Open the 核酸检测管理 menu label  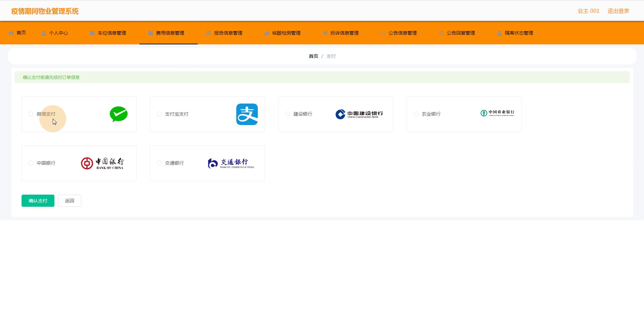coord(286,33)
